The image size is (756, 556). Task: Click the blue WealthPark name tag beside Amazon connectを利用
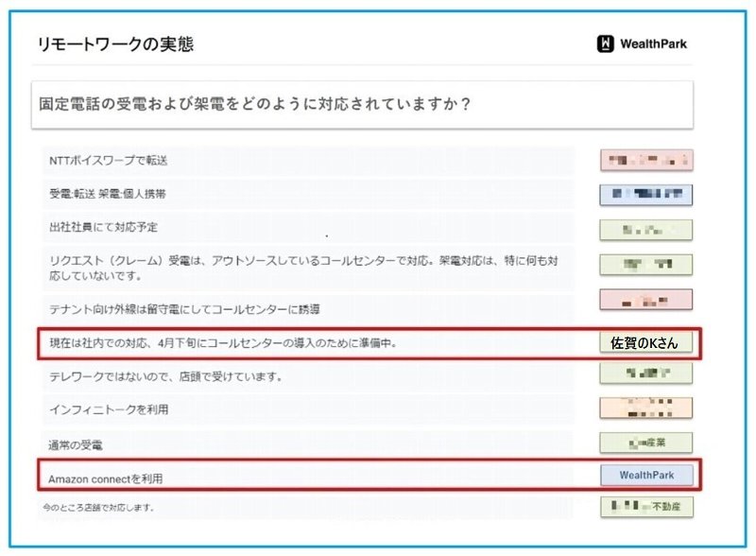pos(646,476)
